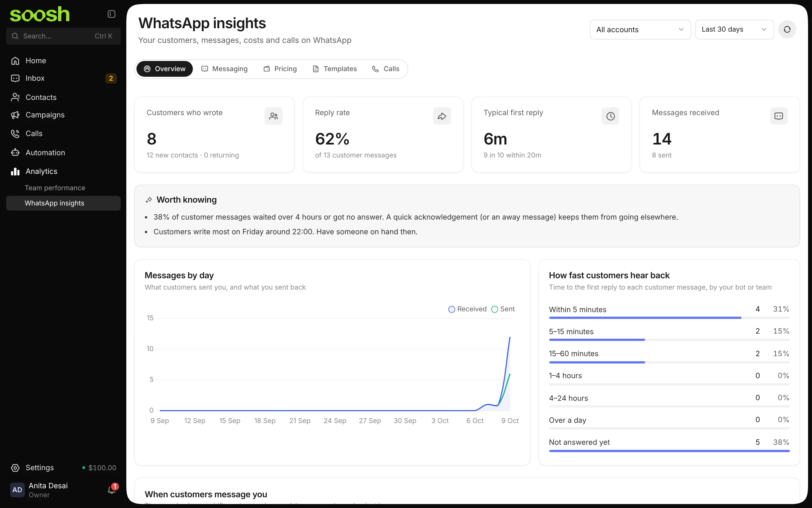Open the All accounts dropdown
812x508 pixels.
(640, 30)
